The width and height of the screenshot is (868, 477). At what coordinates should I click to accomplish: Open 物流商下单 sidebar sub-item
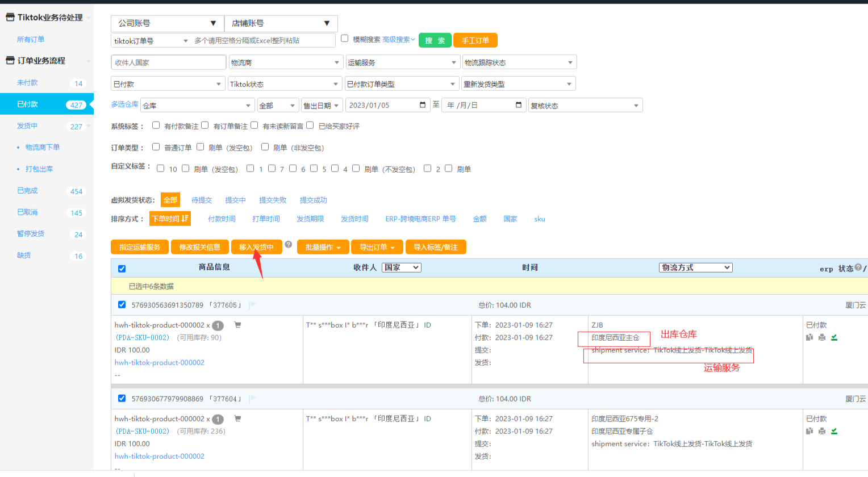pyautogui.click(x=43, y=147)
